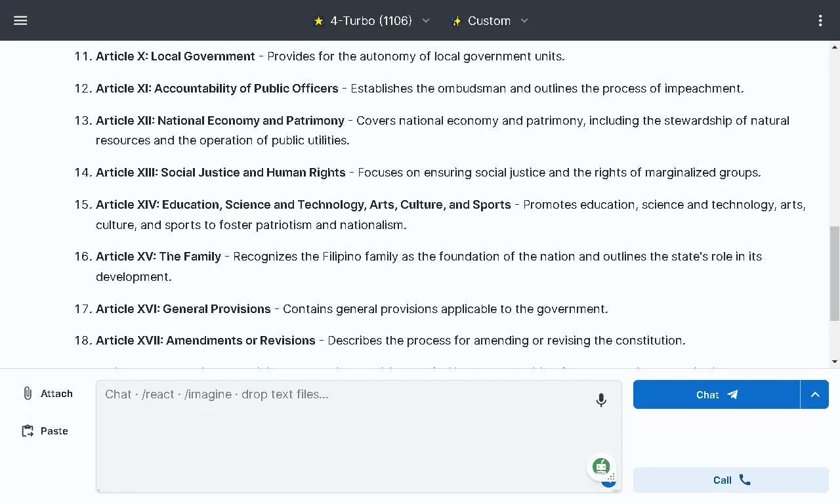Start a voice Call
This screenshot has height=504, width=840.
[731, 480]
